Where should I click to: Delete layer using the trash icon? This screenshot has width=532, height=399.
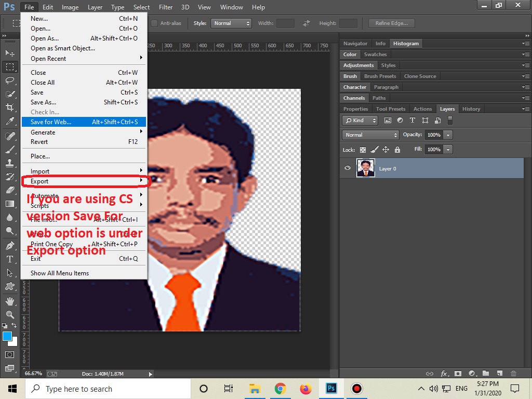pos(514,373)
